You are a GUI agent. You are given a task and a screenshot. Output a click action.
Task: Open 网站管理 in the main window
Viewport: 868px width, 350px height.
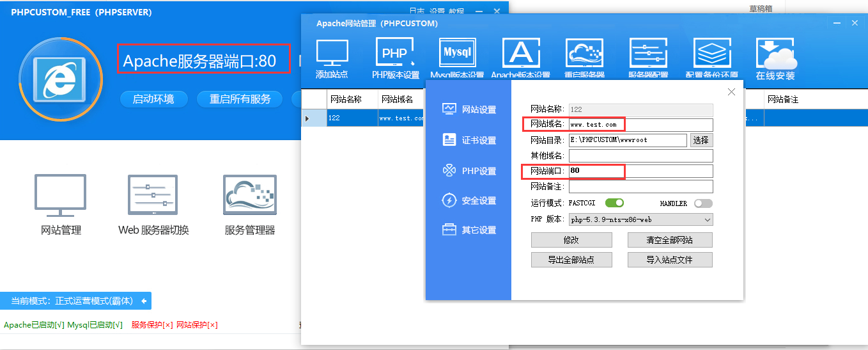click(61, 205)
